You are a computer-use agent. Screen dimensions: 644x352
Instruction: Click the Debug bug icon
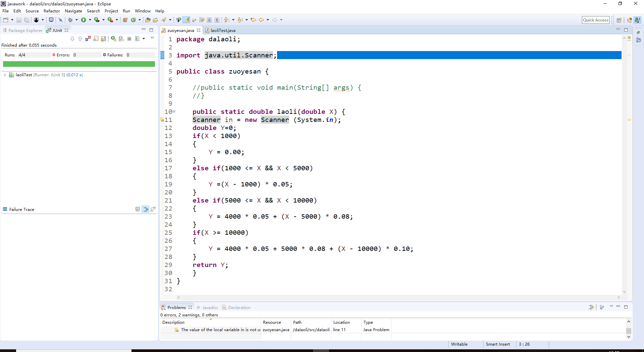70,20
